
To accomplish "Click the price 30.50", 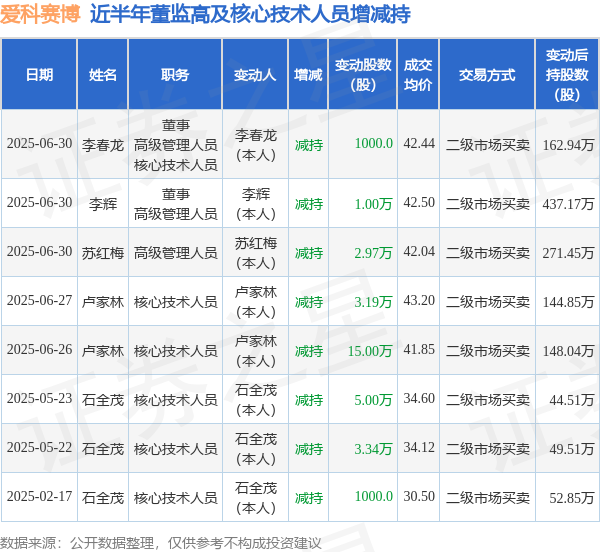I will click(419, 496).
